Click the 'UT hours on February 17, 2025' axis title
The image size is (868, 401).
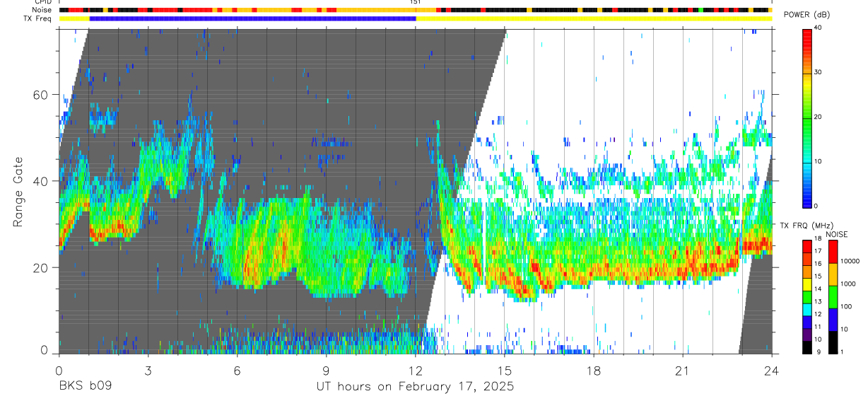[x=414, y=387]
